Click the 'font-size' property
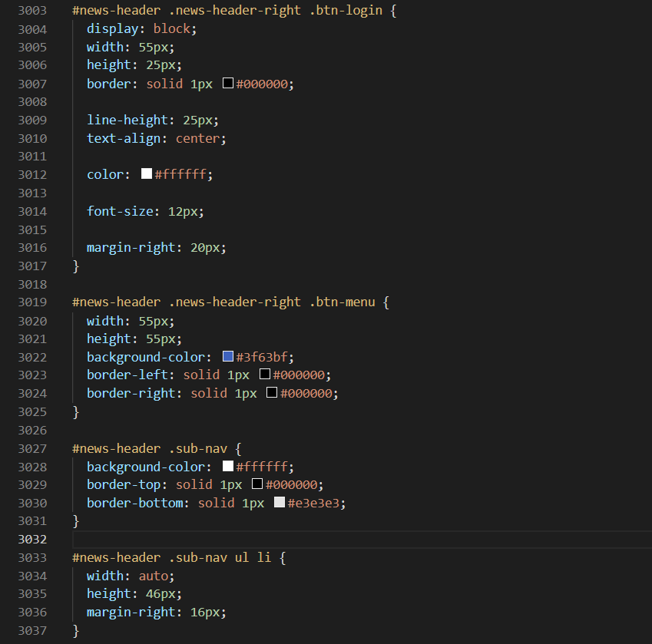Image resolution: width=652 pixels, height=644 pixels. coord(120,212)
